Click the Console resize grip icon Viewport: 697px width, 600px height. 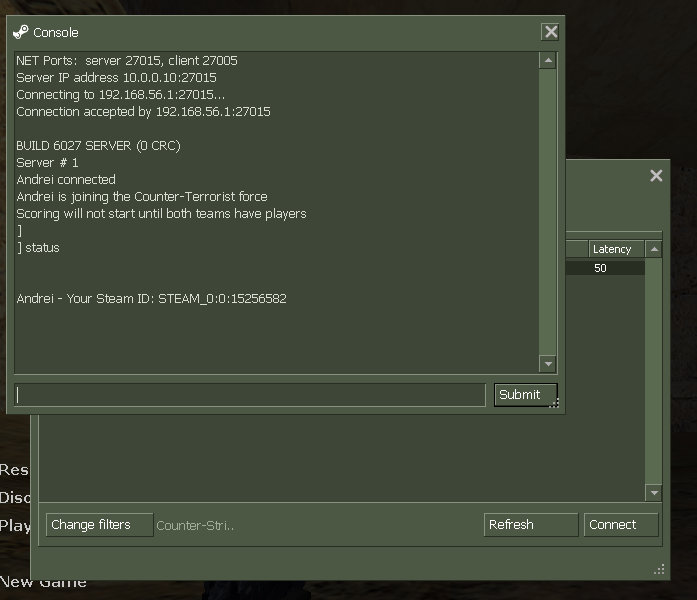click(x=554, y=403)
